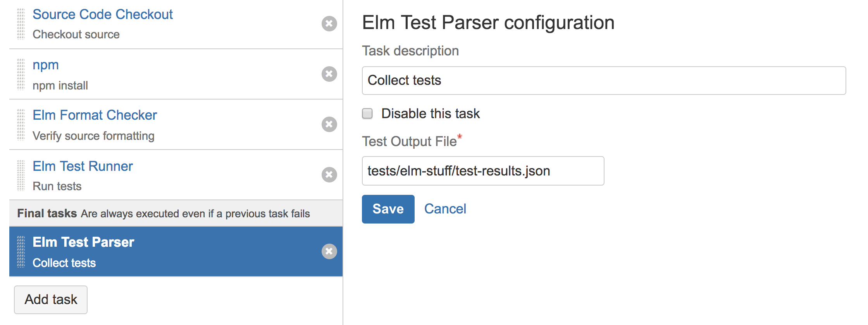Click the Add task button
The height and width of the screenshot is (325, 868).
[51, 299]
